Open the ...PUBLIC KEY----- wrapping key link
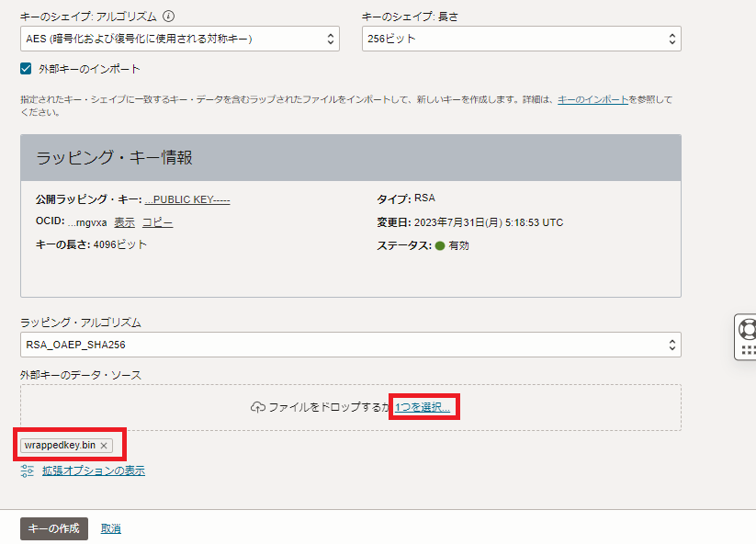The height and width of the screenshot is (544, 756). pos(187,199)
